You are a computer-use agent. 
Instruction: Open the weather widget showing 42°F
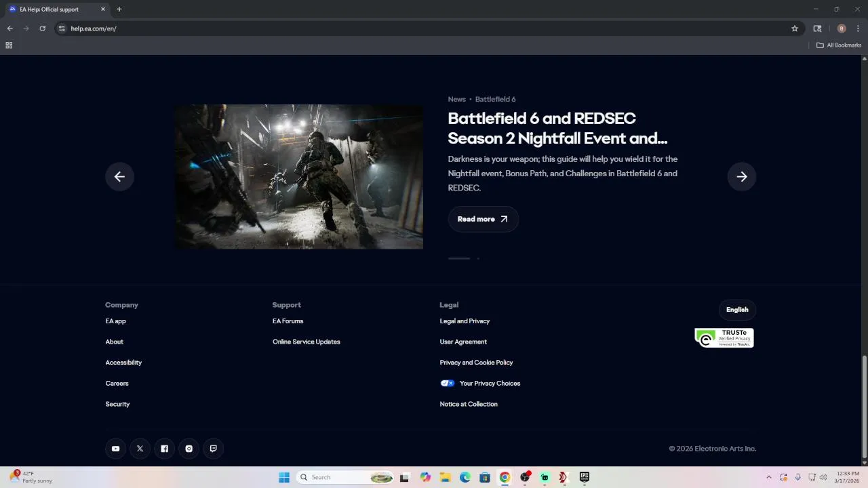(31, 477)
